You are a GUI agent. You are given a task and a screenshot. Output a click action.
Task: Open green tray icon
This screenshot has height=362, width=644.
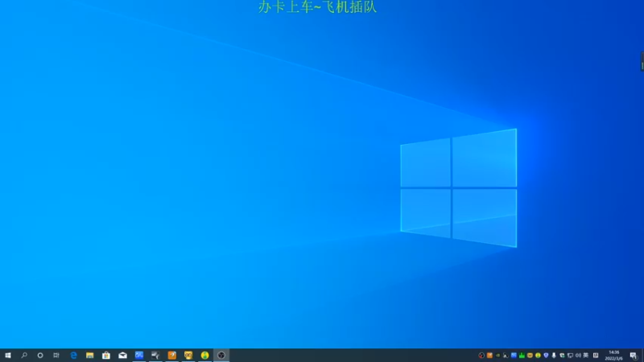[522, 356]
